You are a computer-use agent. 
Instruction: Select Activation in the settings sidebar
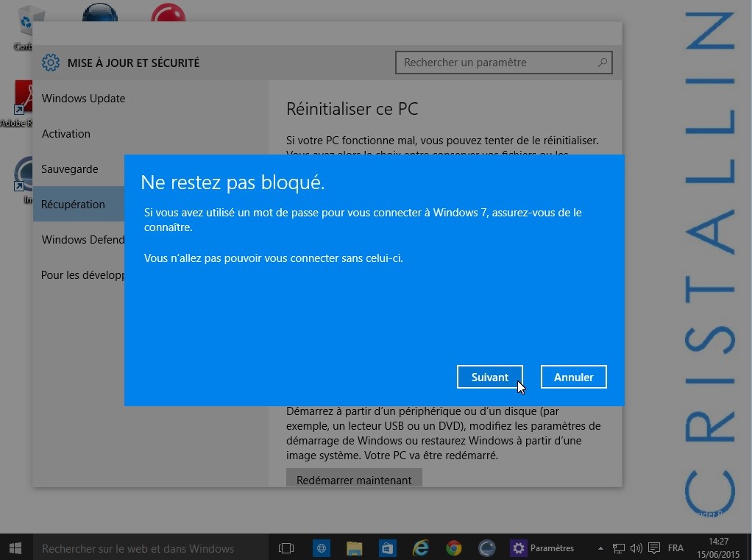[65, 134]
